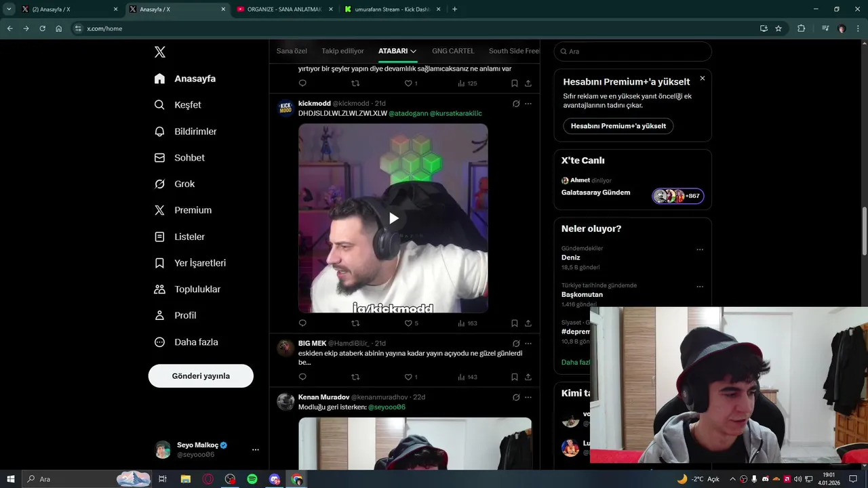Bookmark the BIG MEK post
The height and width of the screenshot is (488, 868).
tap(514, 377)
